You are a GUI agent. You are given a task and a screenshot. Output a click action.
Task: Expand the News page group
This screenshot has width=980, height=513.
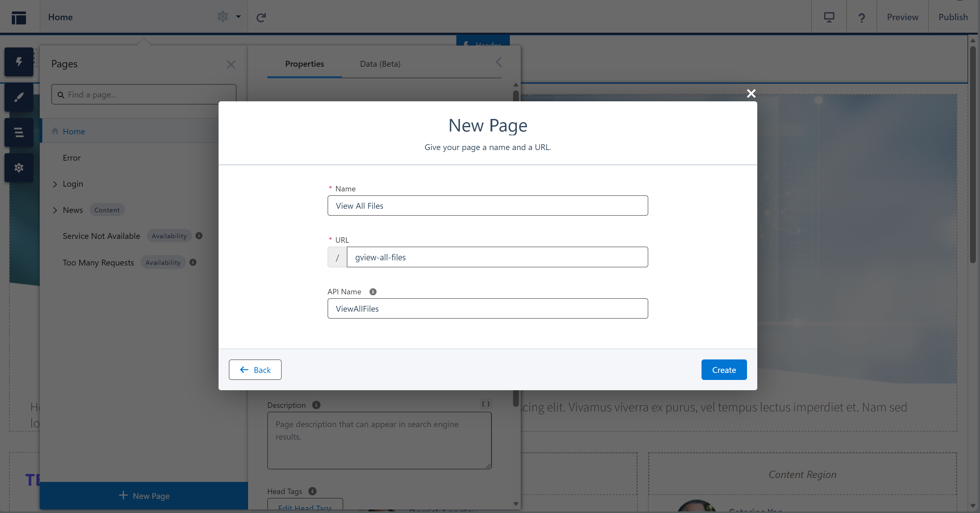[x=55, y=210]
